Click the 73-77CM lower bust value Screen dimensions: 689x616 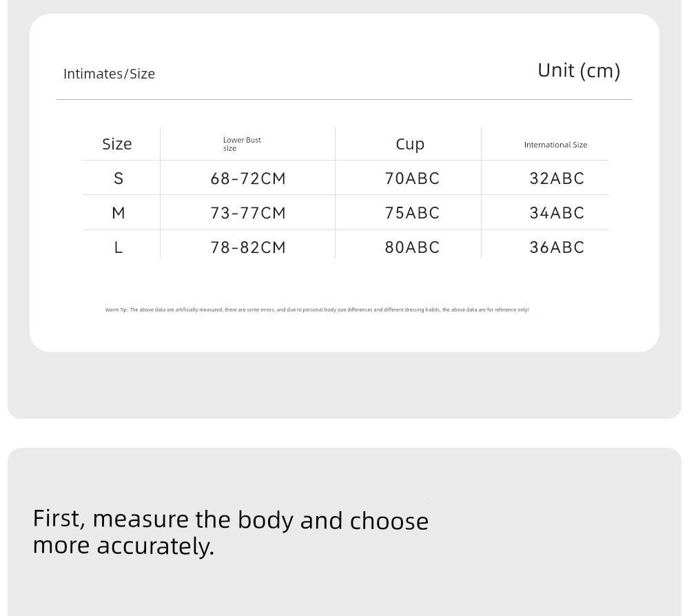coord(248,213)
